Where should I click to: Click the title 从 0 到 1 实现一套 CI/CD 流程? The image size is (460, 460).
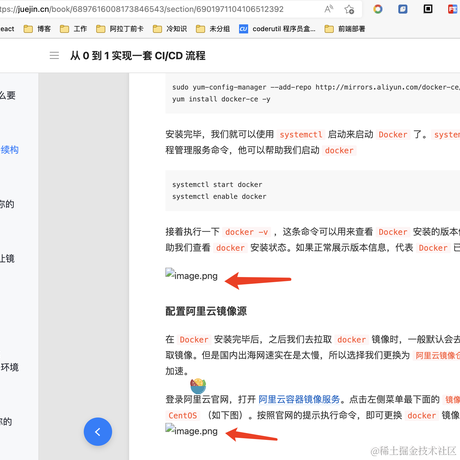point(138,56)
